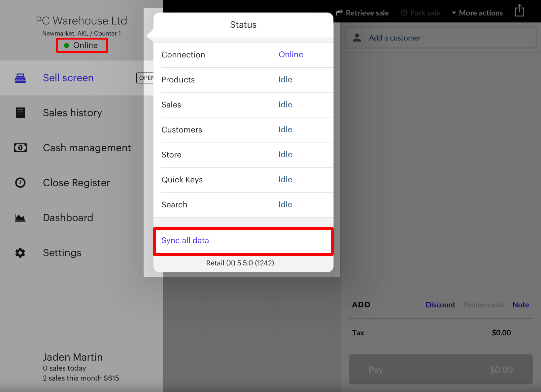Tap the Park sale clock control
Screen dimensions: 541x392
pyautogui.click(x=420, y=13)
